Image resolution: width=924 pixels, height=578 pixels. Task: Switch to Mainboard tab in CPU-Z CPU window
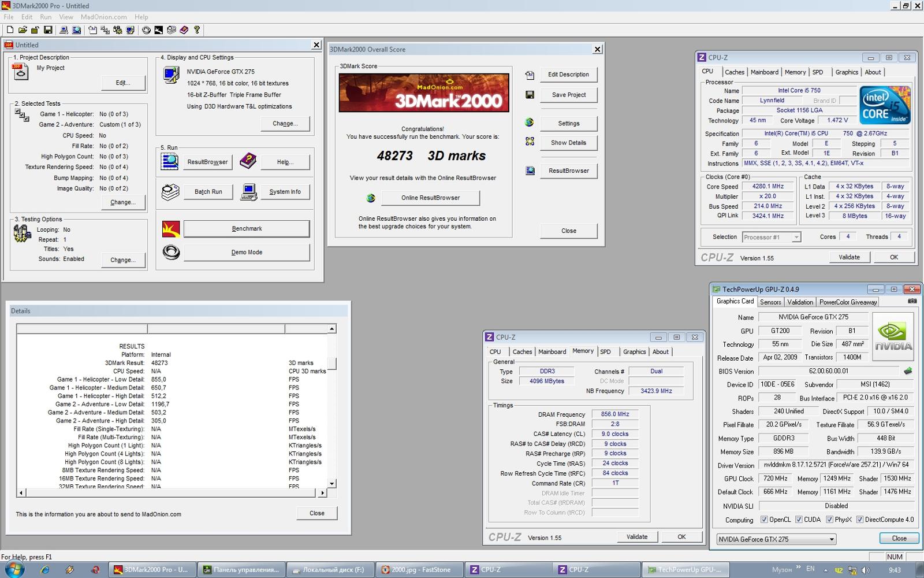(764, 72)
